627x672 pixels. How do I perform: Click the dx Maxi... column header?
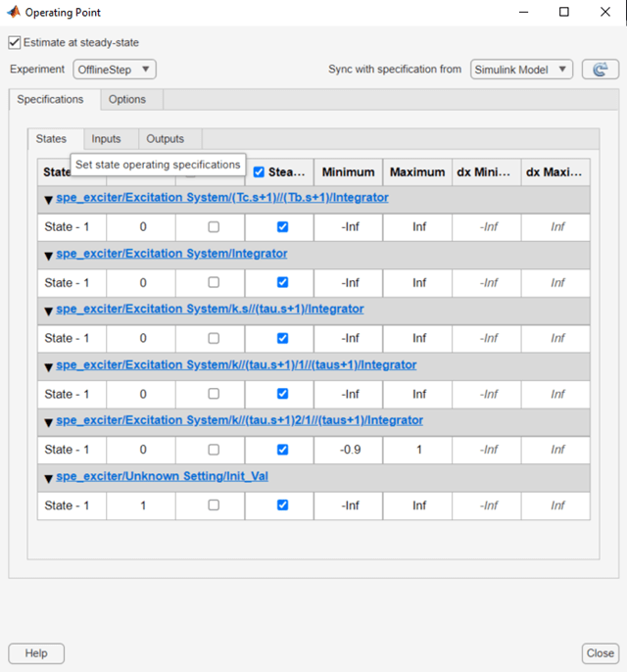pyautogui.click(x=555, y=172)
